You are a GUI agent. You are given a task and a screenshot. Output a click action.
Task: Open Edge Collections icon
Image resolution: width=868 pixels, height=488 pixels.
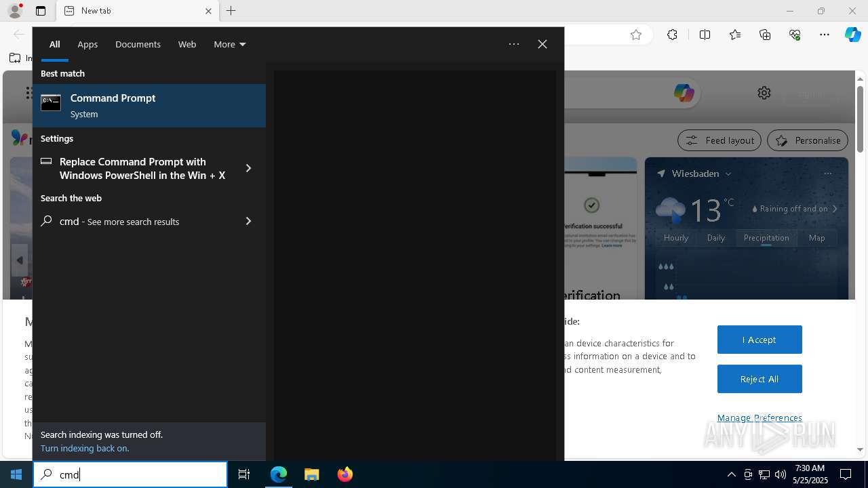[x=765, y=35]
